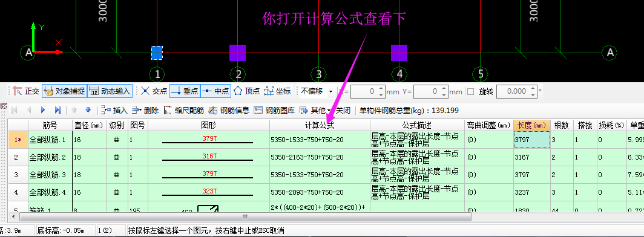Click 插入 insert row button

point(114,110)
